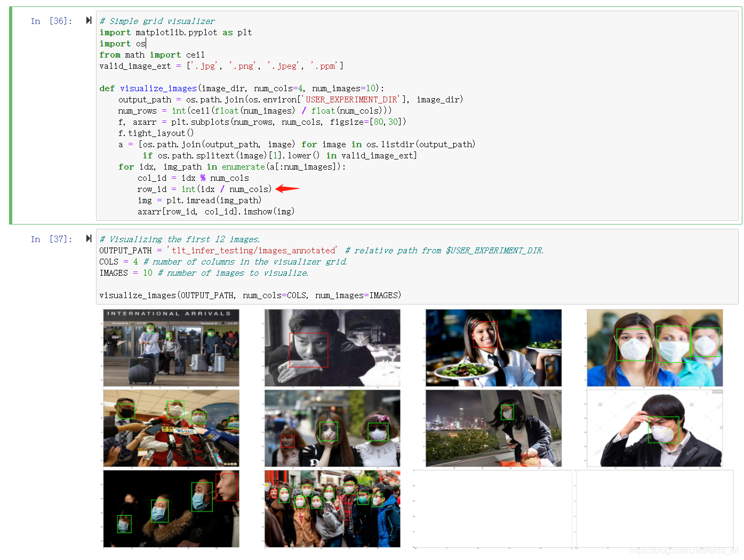This screenshot has height=560, width=744.
Task: Click the 'visualize_images(OUTPUT_PATH' call line
Action: point(250,295)
